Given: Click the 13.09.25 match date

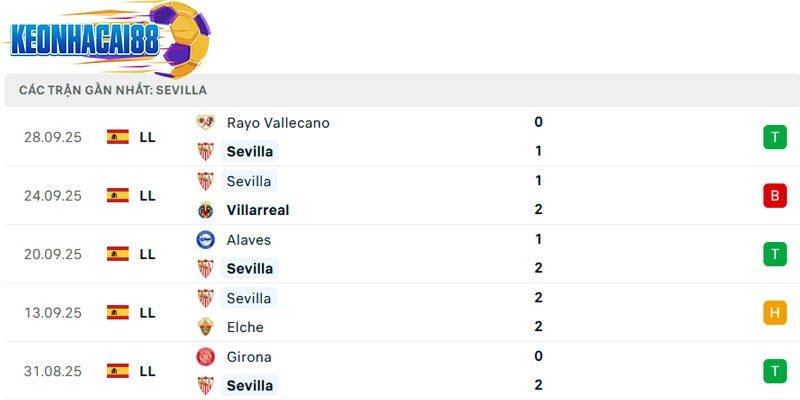Looking at the screenshot, I should pos(53,313).
